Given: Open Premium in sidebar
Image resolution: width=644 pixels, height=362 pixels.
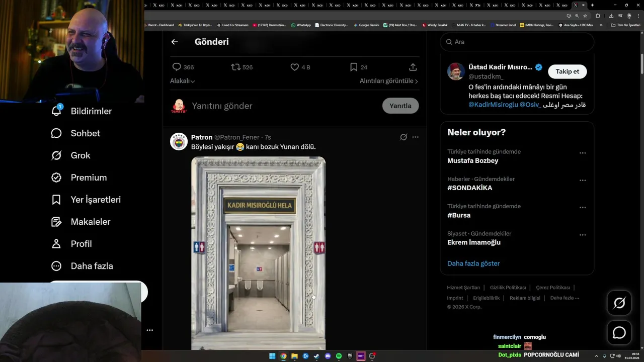Looking at the screenshot, I should (x=79, y=177).
